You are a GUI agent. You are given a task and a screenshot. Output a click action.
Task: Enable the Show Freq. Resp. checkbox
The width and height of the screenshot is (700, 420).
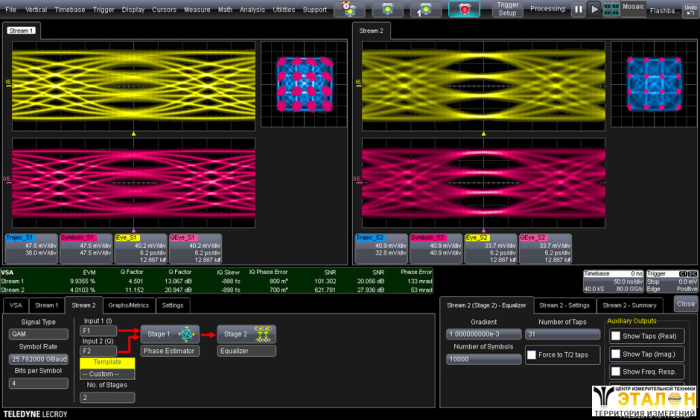[615, 372]
